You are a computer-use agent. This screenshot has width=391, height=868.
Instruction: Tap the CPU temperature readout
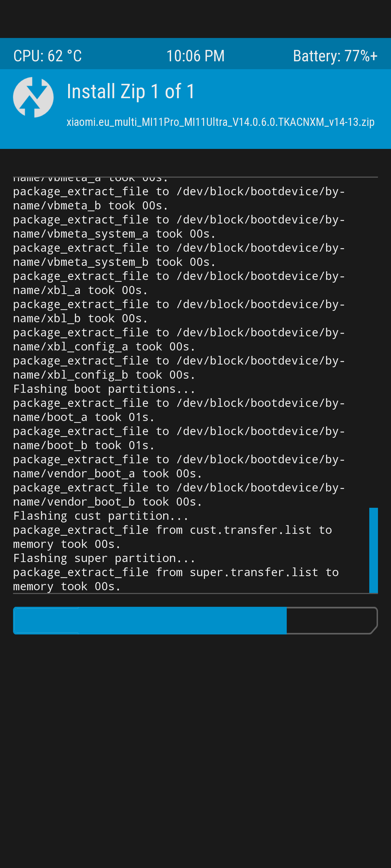[x=48, y=56]
